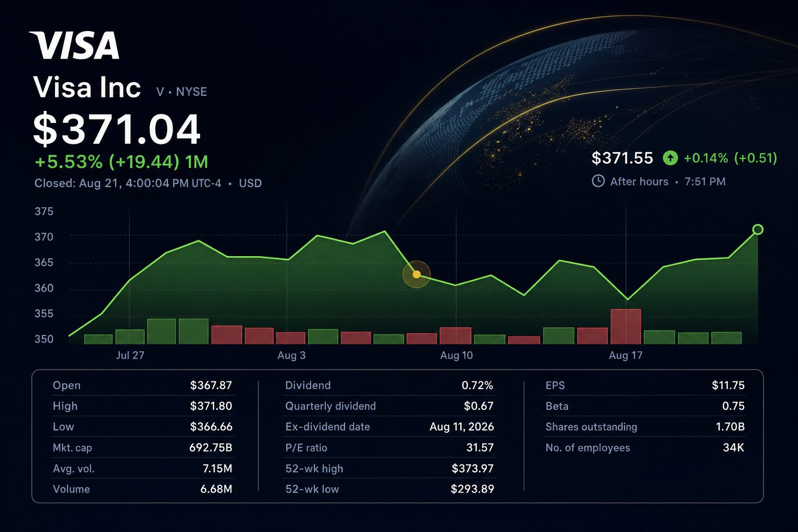
Task: Click the +0.14% (+0.51) after-hours change
Action: [730, 158]
